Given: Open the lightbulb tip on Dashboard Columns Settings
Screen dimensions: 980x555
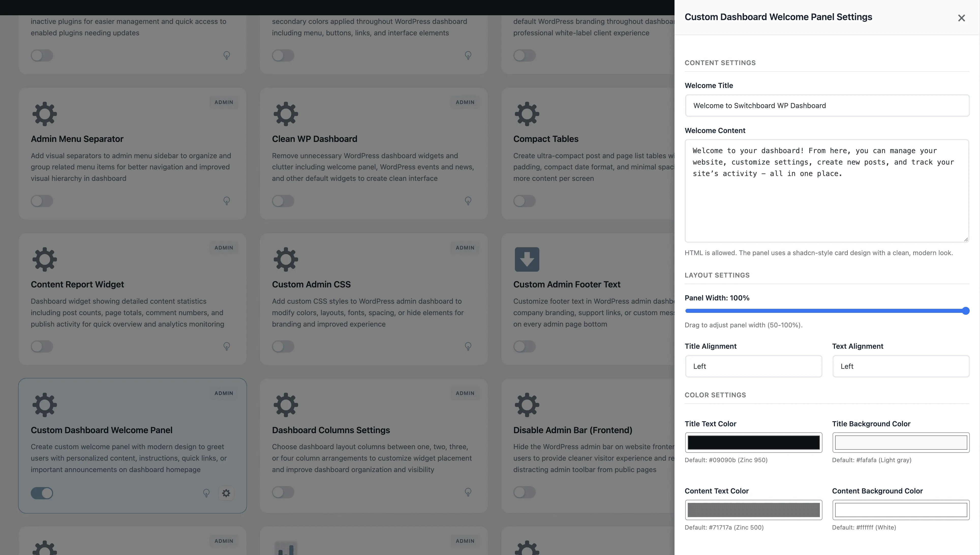Looking at the screenshot, I should pos(468,492).
